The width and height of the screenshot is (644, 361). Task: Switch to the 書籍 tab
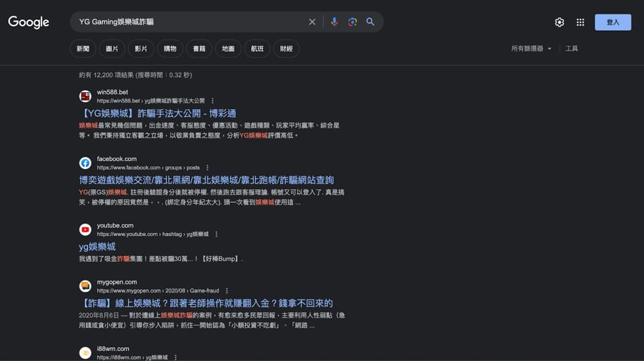pos(199,49)
